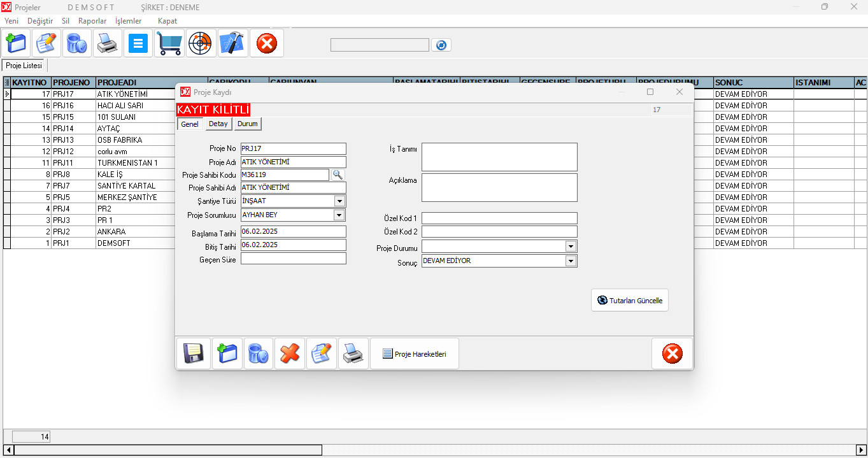Open the Raporlar menu
Screen dimensions: 868x458
tap(92, 21)
